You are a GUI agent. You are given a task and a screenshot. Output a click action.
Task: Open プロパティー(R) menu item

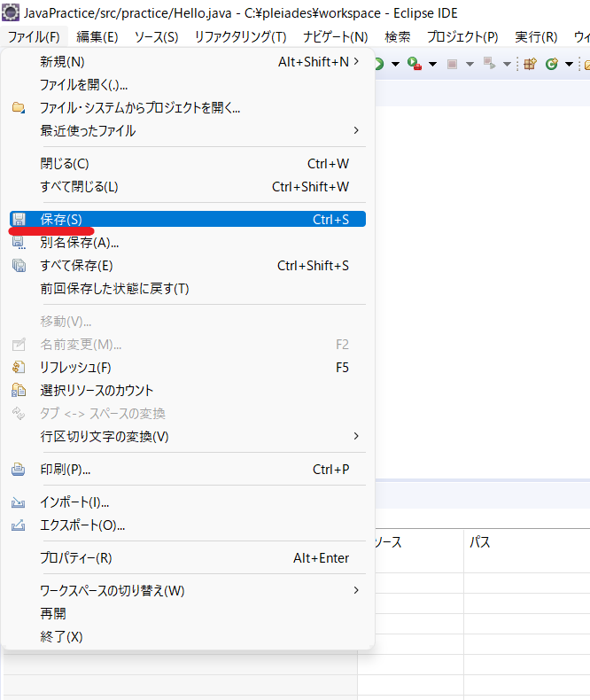[188, 558]
